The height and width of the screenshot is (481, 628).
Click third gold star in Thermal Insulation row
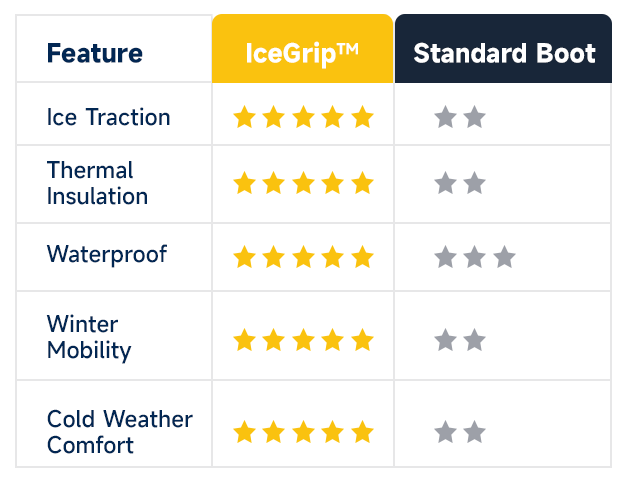point(304,183)
